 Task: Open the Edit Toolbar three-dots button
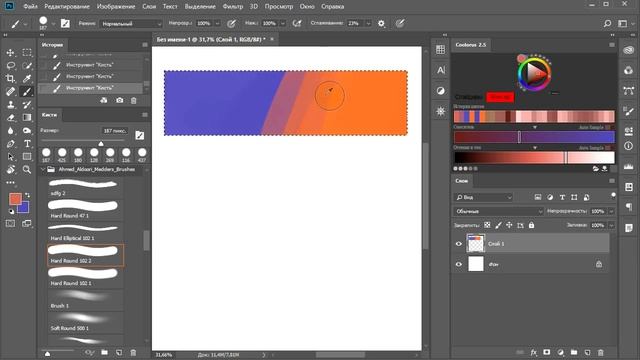11,182
